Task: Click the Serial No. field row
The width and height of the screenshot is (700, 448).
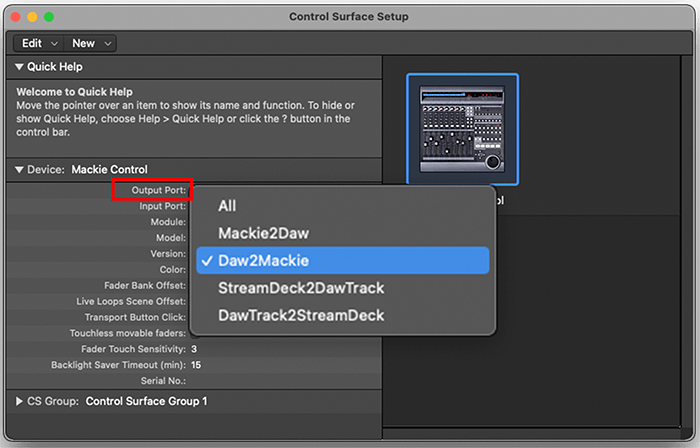Action: click(x=194, y=381)
